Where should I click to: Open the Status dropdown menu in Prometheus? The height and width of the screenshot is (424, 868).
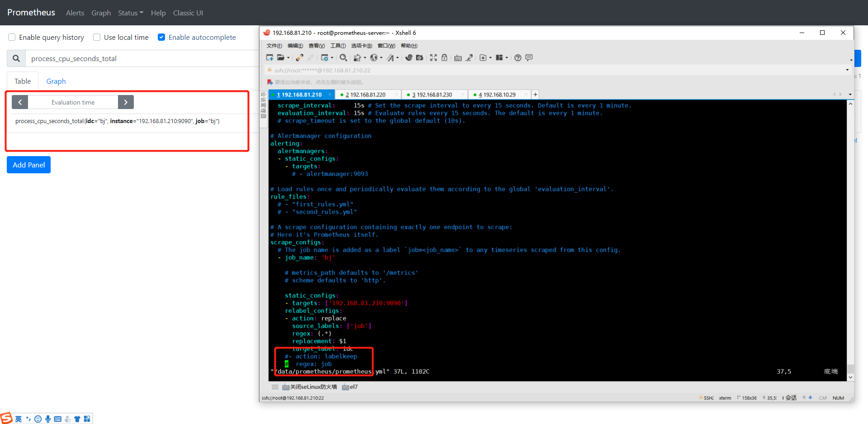point(130,13)
